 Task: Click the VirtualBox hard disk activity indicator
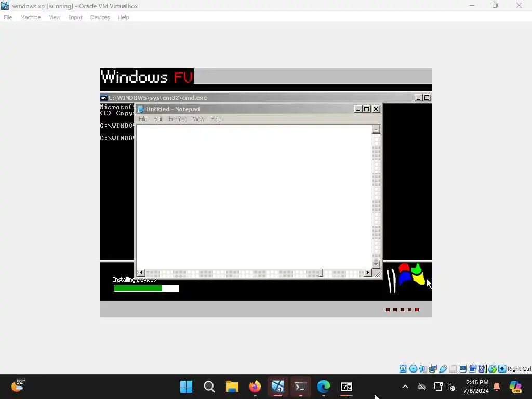click(403, 369)
